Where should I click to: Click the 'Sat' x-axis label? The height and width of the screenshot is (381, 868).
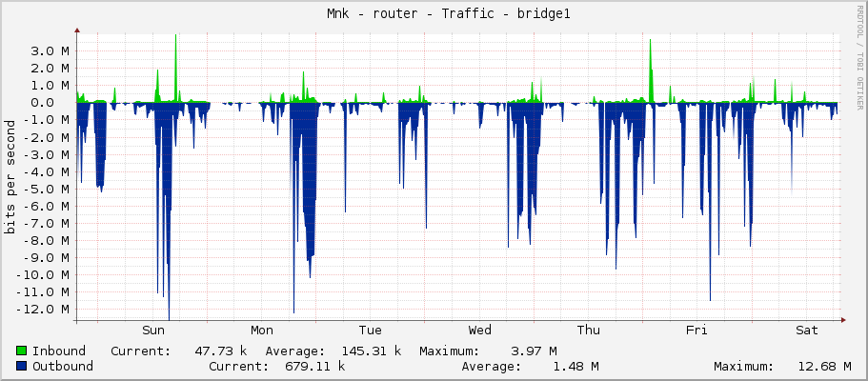[807, 331]
